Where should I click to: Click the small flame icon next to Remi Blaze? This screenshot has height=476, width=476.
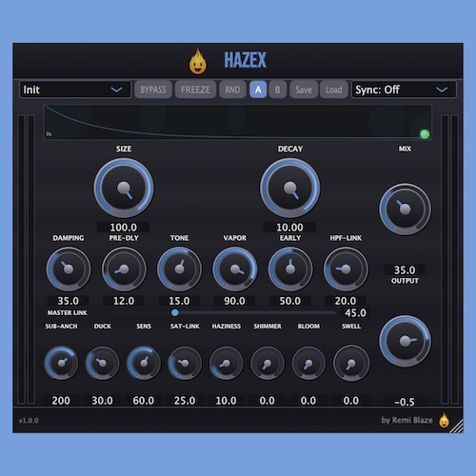pos(444,420)
